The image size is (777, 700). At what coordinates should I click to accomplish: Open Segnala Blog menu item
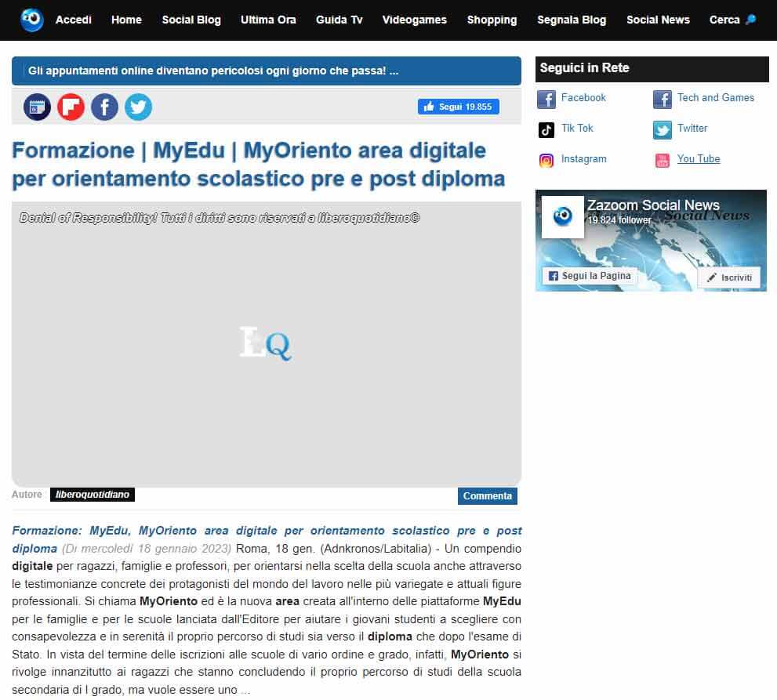coord(572,20)
